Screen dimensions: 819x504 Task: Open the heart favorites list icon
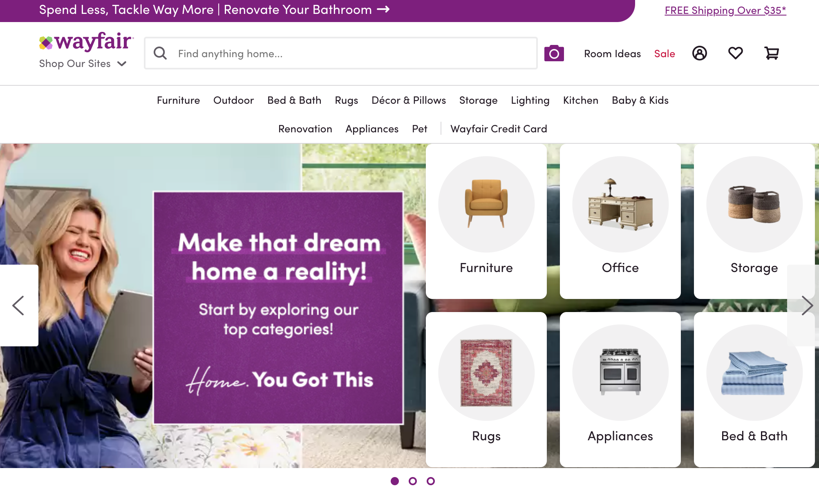point(735,53)
